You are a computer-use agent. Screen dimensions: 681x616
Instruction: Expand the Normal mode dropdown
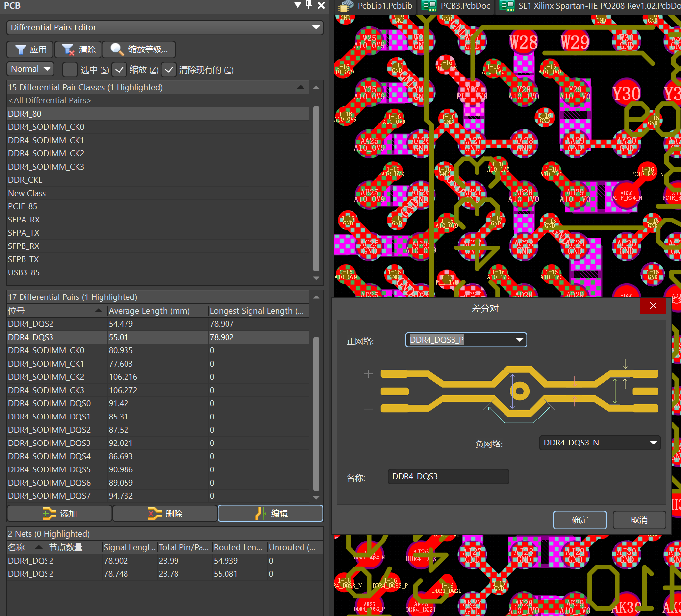30,69
